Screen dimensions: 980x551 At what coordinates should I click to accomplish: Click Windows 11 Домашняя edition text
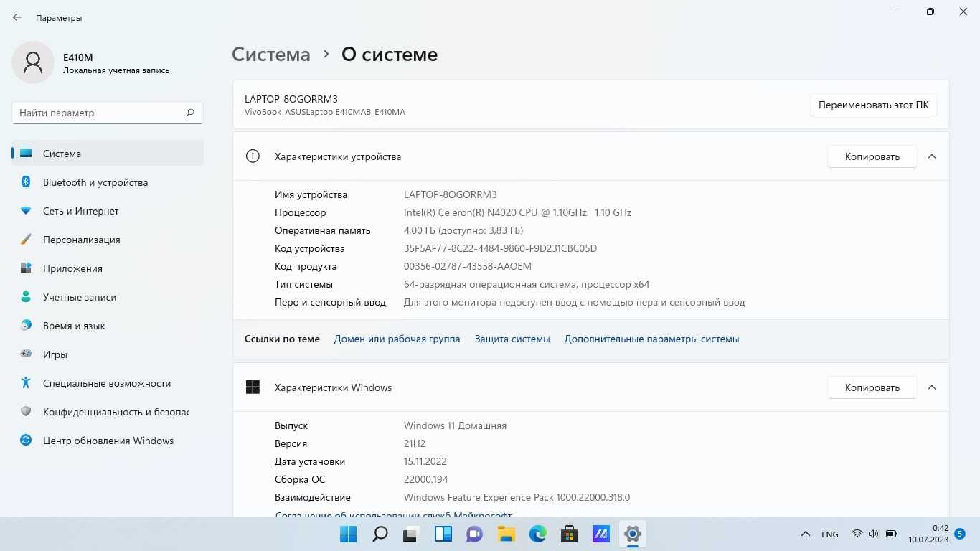tap(455, 425)
